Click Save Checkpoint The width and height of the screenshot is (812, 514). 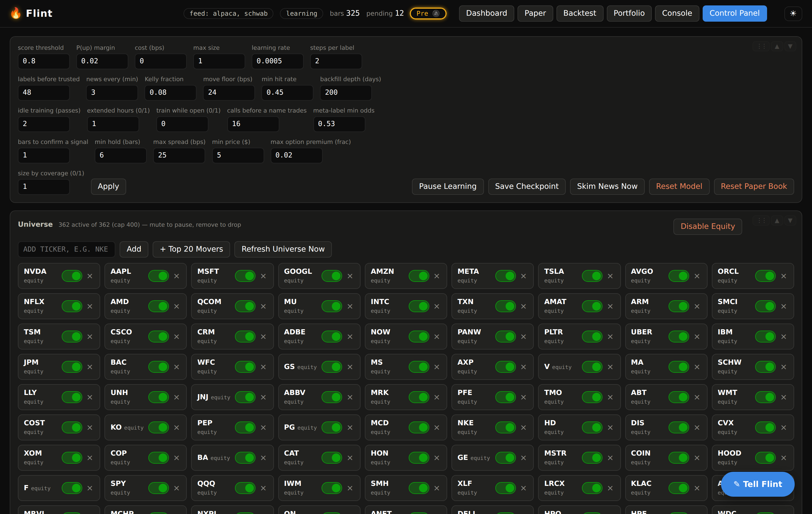[526, 186]
